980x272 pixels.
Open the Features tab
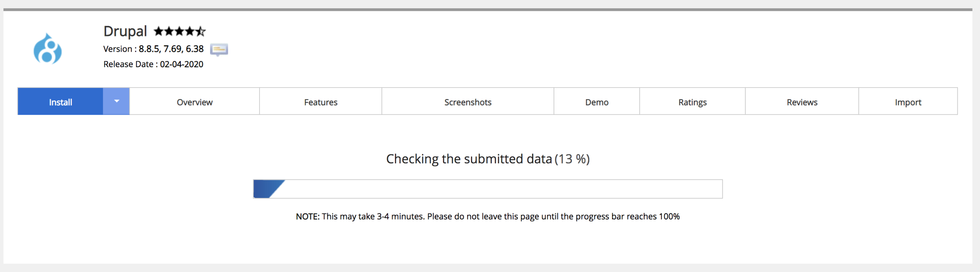321,102
